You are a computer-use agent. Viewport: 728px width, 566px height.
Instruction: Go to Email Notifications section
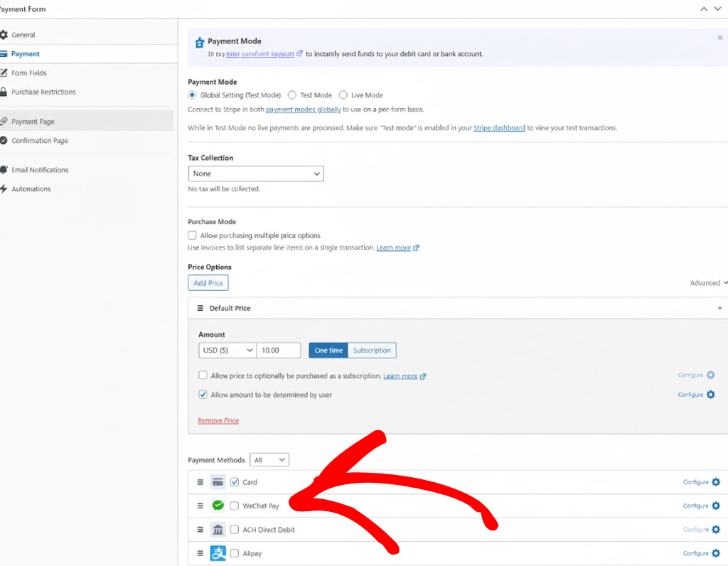[40, 170]
